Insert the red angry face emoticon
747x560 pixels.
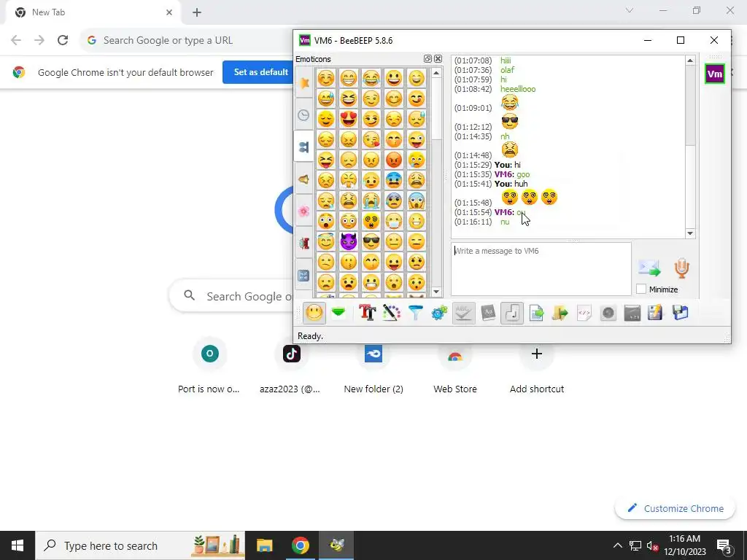point(394,160)
